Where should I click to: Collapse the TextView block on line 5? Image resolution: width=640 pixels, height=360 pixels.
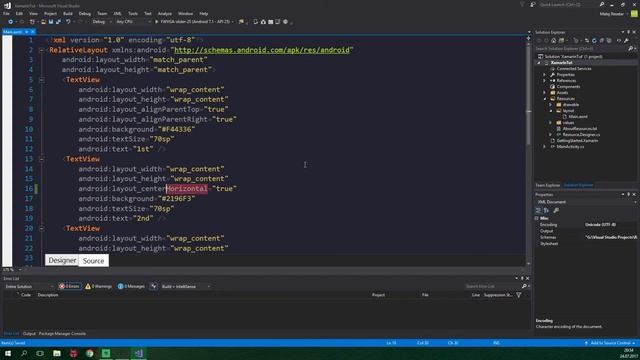coord(41,80)
